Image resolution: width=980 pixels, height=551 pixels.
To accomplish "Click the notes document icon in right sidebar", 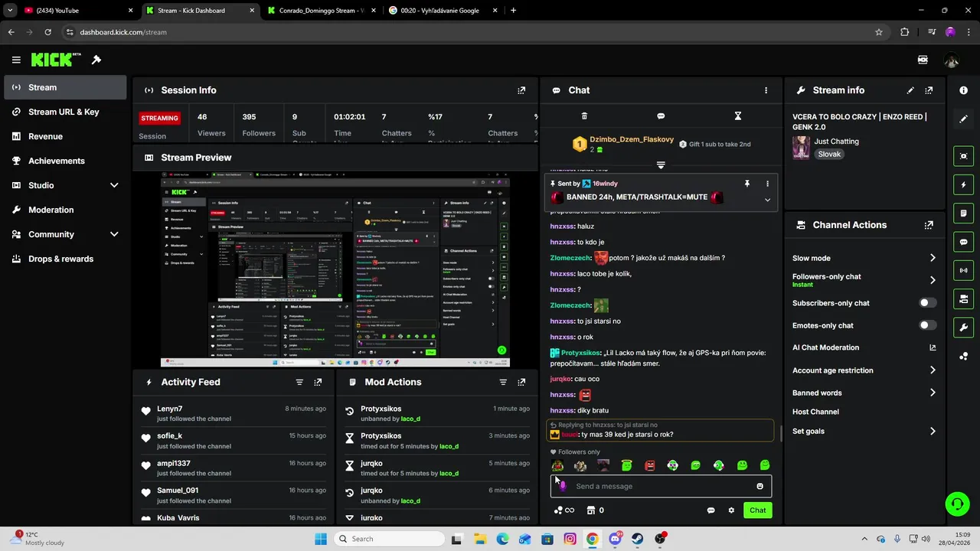I will coord(963,213).
